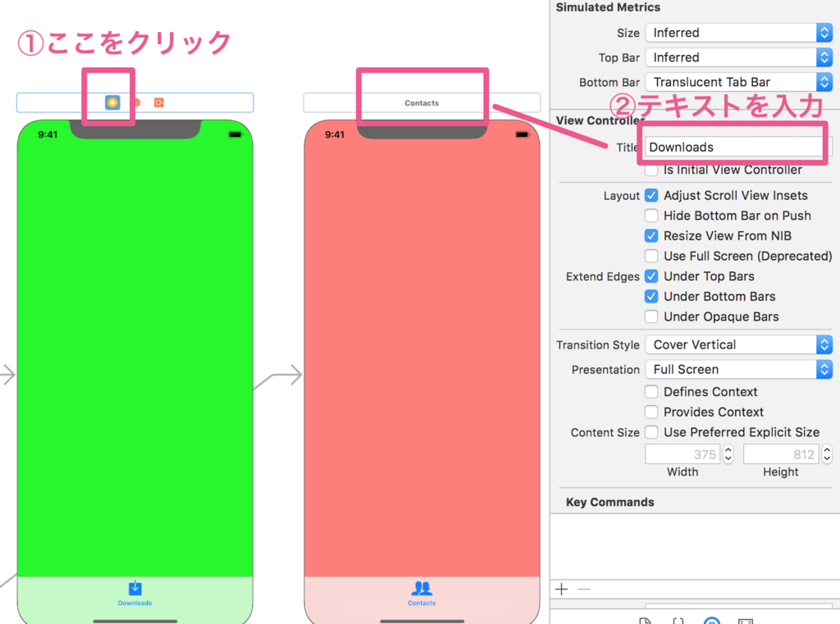Add a key command with plus button
This screenshot has width=840, height=624.
coord(561,590)
